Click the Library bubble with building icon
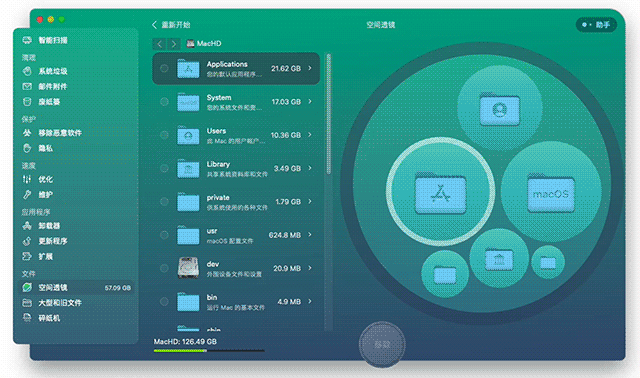 (x=499, y=259)
